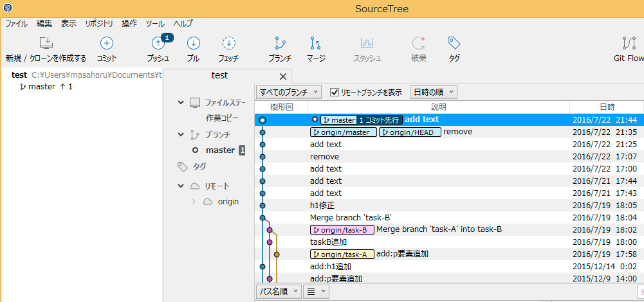Click the Clone/New (新規 / クローンを作成する) toolbar icon

(x=46, y=43)
